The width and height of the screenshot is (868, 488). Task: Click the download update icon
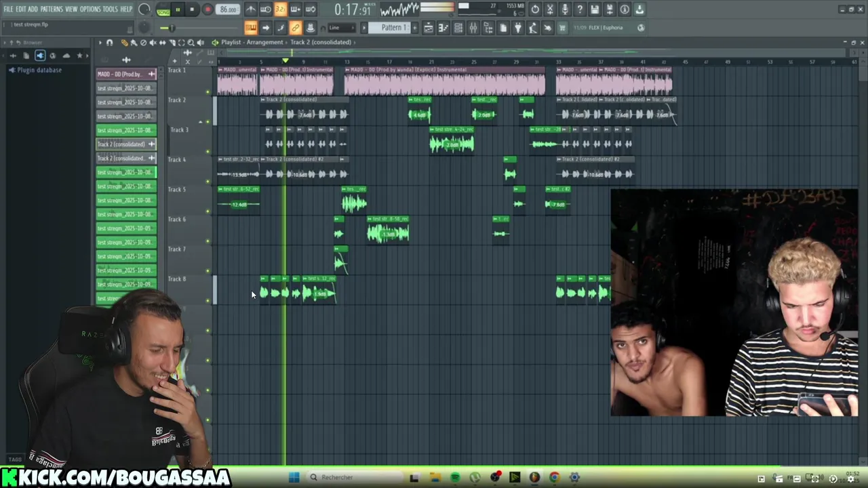coord(639,9)
